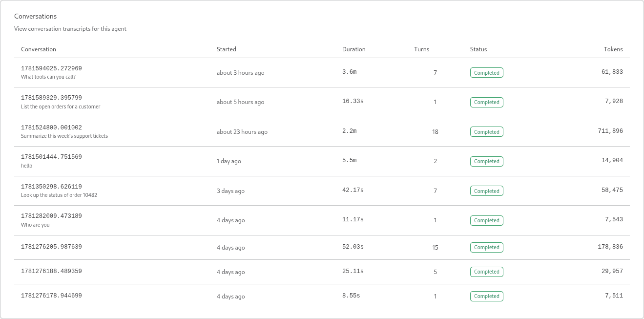Click the 3.6m duration value
Image resolution: width=644 pixels, height=319 pixels.
click(350, 72)
